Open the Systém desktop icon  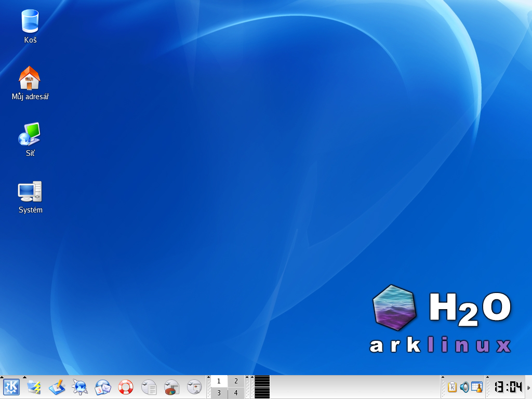[30, 191]
